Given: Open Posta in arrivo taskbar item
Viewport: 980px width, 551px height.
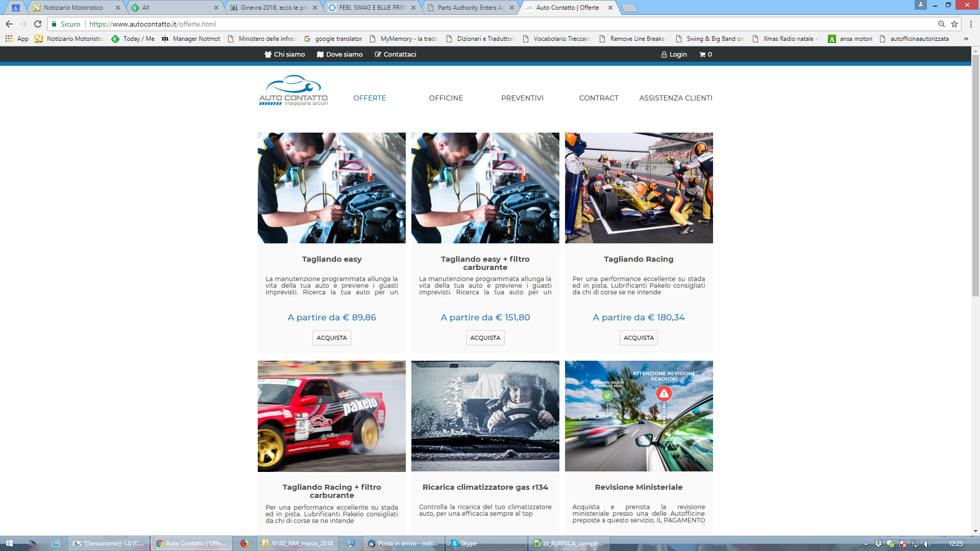Looking at the screenshot, I should click(403, 543).
